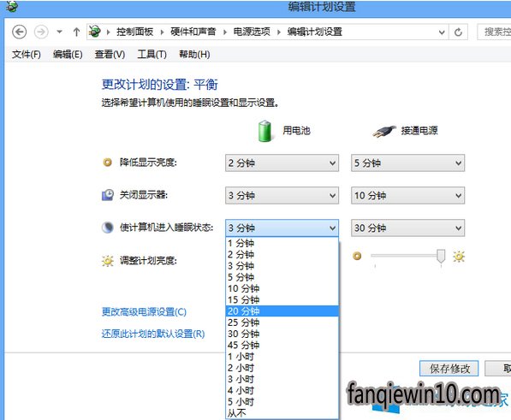The image size is (511, 420).
Task: Click the Forward navigation arrow
Action: pyautogui.click(x=41, y=32)
